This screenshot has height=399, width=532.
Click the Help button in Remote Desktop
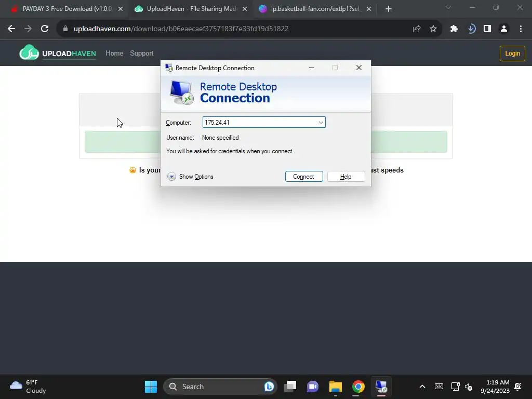tap(345, 177)
